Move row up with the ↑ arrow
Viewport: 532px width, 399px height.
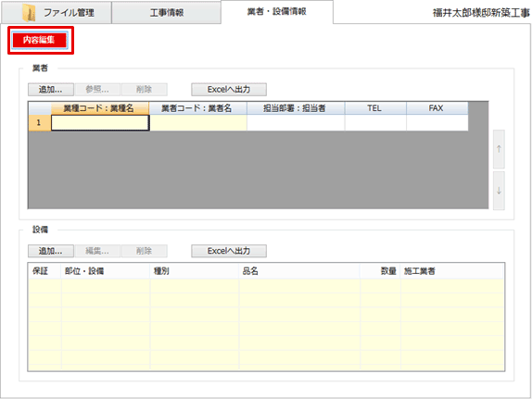pyautogui.click(x=499, y=149)
